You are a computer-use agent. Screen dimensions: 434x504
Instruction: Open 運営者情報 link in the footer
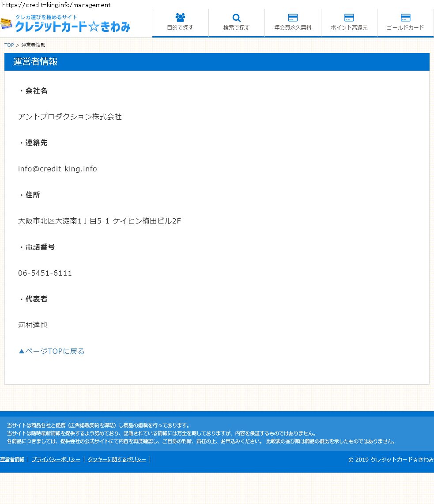click(x=12, y=459)
